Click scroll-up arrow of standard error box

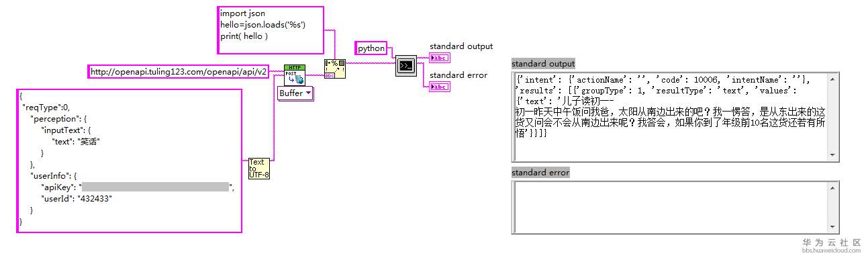833,187
